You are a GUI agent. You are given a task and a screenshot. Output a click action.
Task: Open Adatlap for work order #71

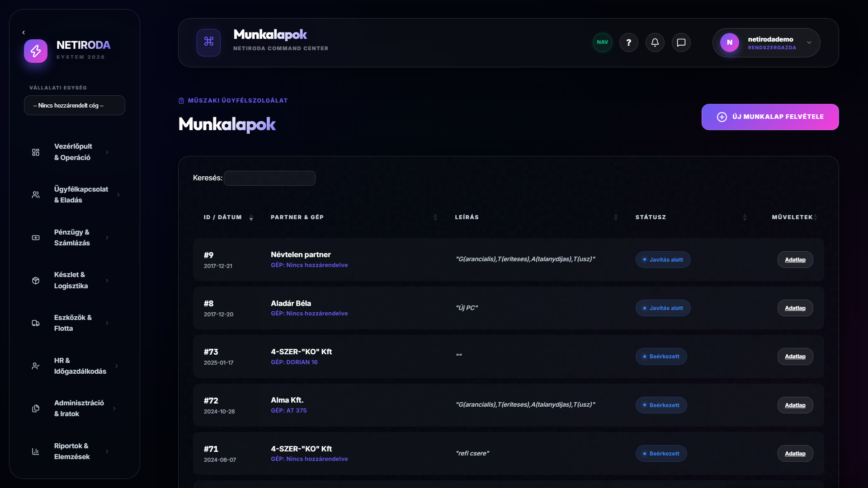pos(795,454)
